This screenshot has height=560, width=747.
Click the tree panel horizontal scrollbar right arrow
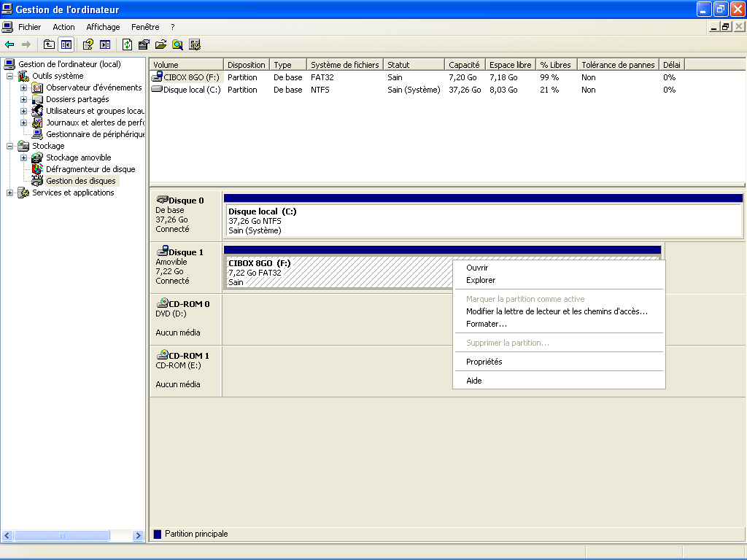pos(138,536)
